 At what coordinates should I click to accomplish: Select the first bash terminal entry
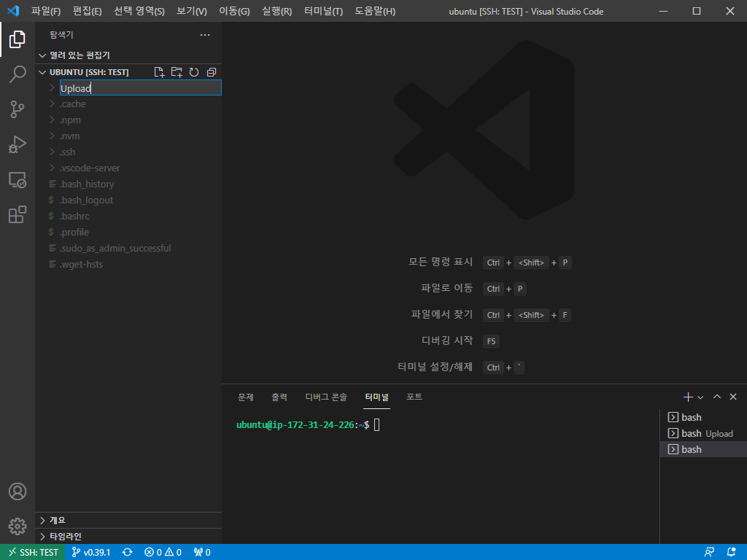click(704, 418)
